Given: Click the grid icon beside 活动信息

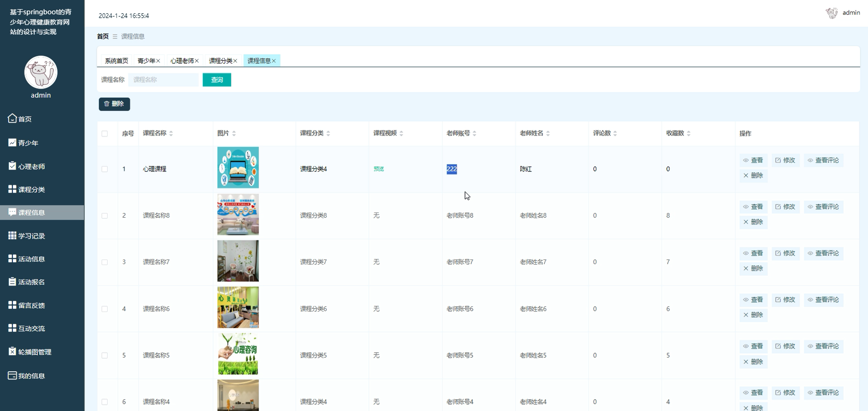Looking at the screenshot, I should click(12, 259).
